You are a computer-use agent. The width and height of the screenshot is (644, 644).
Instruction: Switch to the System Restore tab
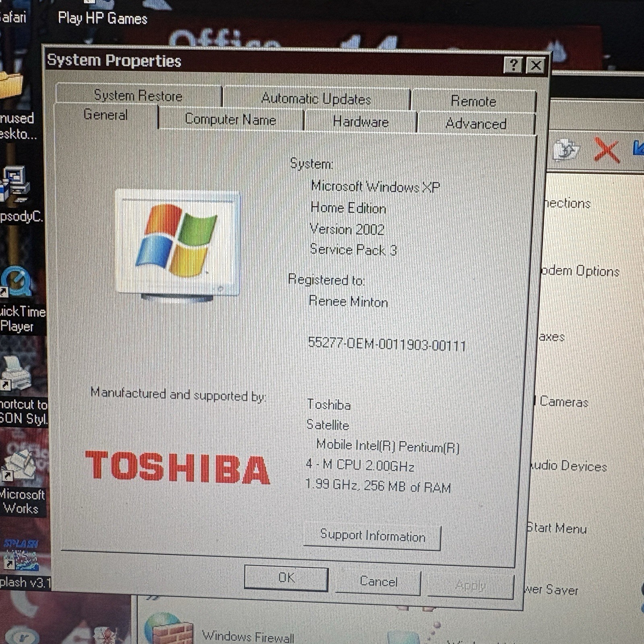click(138, 95)
